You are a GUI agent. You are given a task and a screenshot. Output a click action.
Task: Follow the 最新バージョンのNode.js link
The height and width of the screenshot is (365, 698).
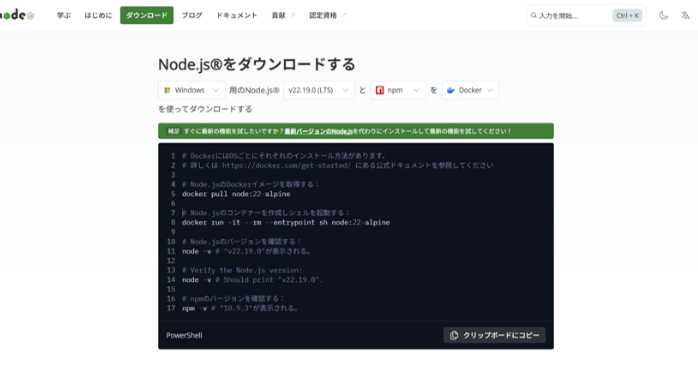pos(318,131)
